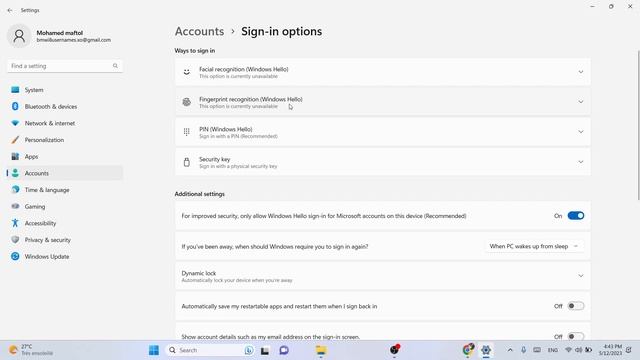640x360 pixels.
Task: Click the search magnifier in Find a setting
Action: click(x=115, y=66)
